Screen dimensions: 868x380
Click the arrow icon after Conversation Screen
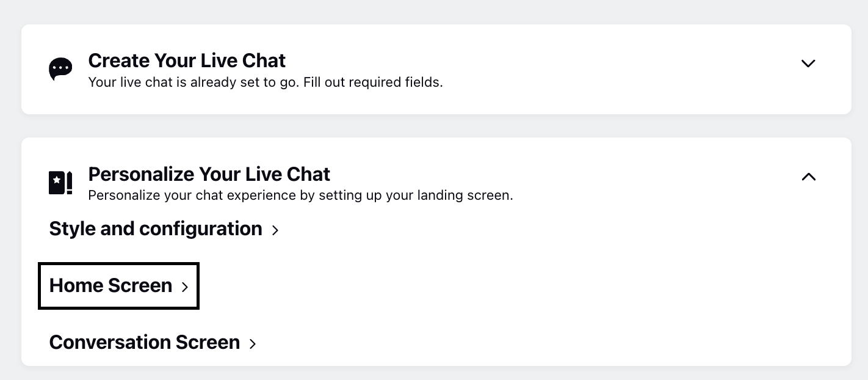(253, 343)
